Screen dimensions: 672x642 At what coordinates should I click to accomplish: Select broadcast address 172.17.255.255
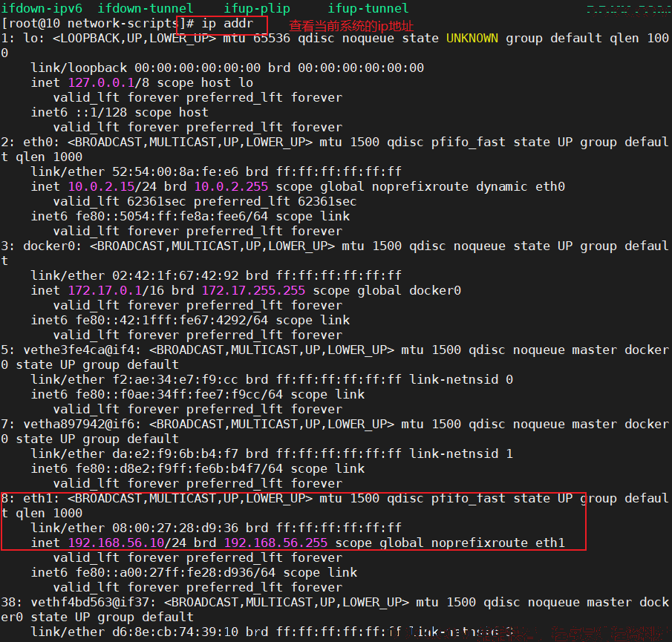point(253,291)
